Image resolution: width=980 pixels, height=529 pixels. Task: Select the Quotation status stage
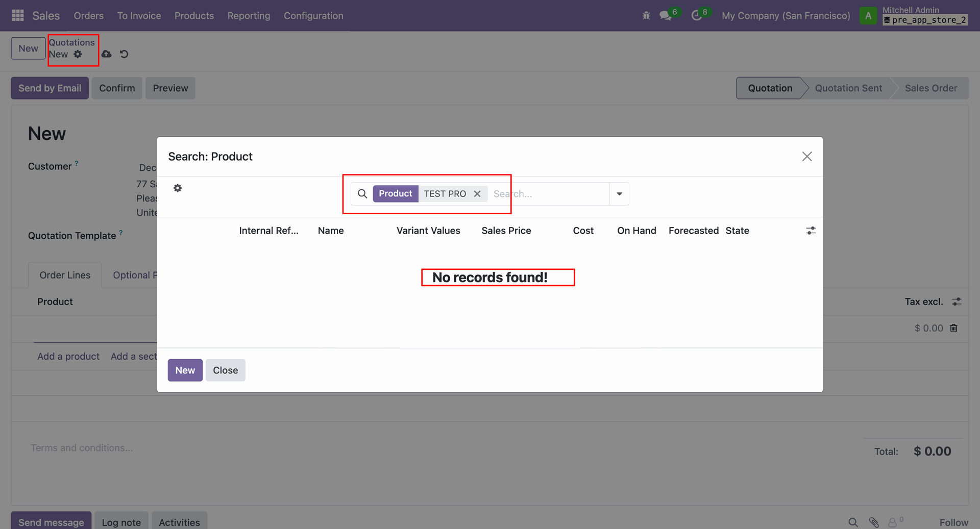[x=770, y=88]
